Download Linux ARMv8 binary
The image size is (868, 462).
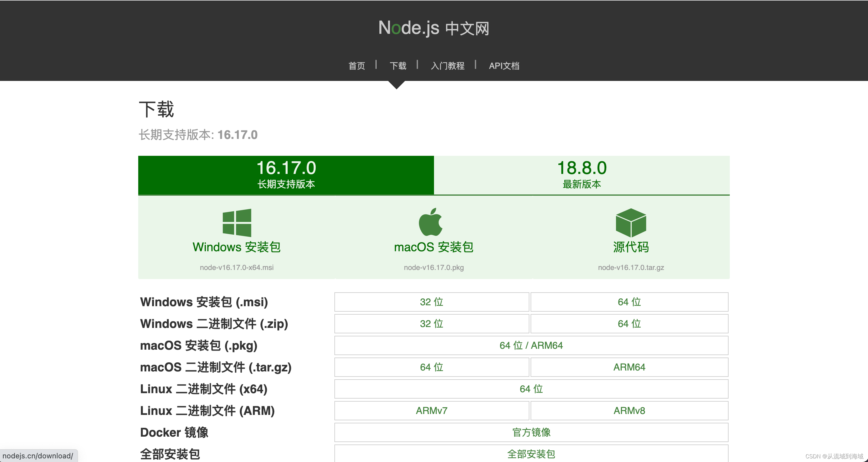coord(629,411)
